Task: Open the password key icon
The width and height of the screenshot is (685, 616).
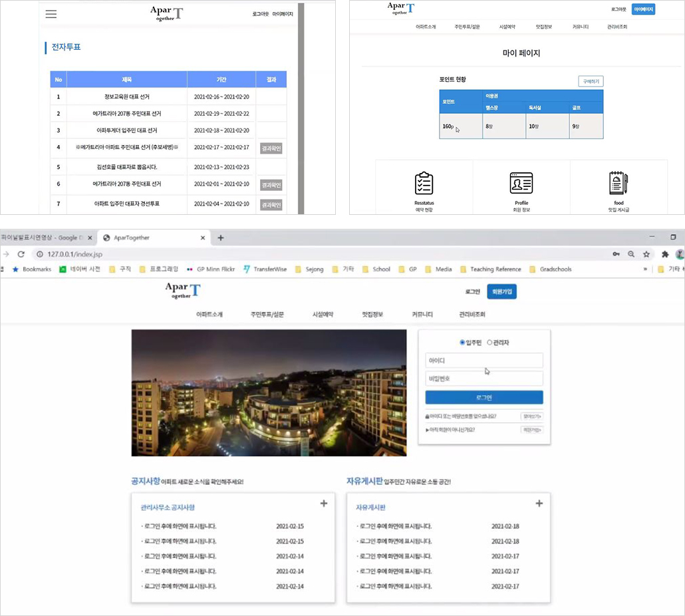Action: pos(616,254)
